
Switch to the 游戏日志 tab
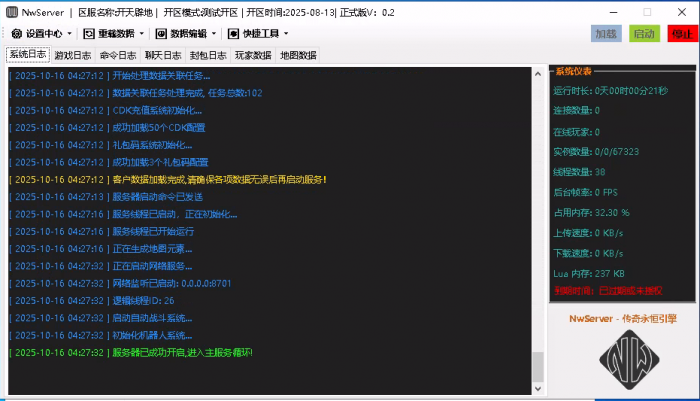(74, 55)
